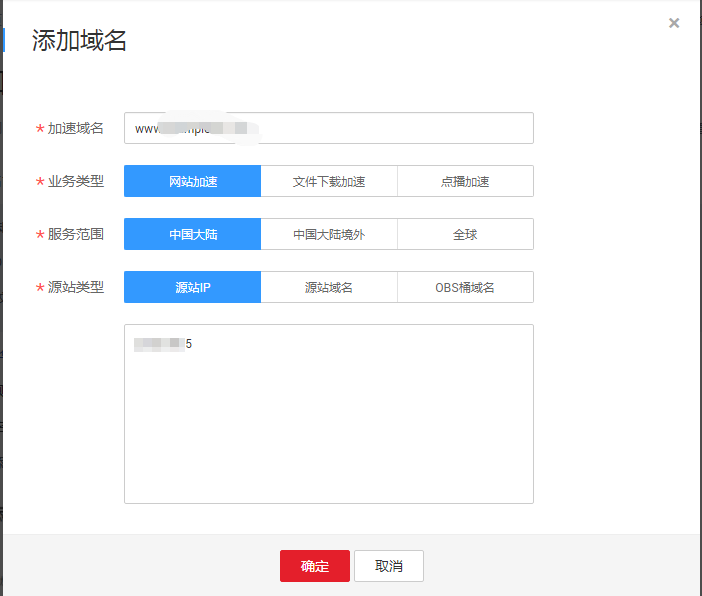Select 网站加速 business type
The width and height of the screenshot is (702, 596).
[x=193, y=181]
